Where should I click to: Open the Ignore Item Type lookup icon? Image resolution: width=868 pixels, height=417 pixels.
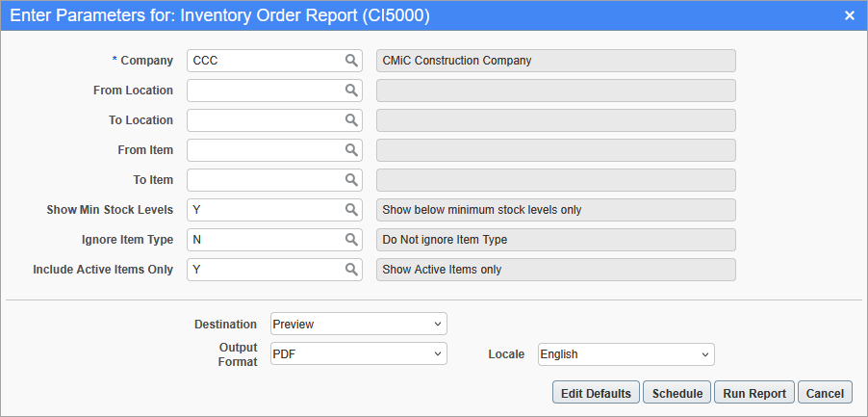pos(351,240)
